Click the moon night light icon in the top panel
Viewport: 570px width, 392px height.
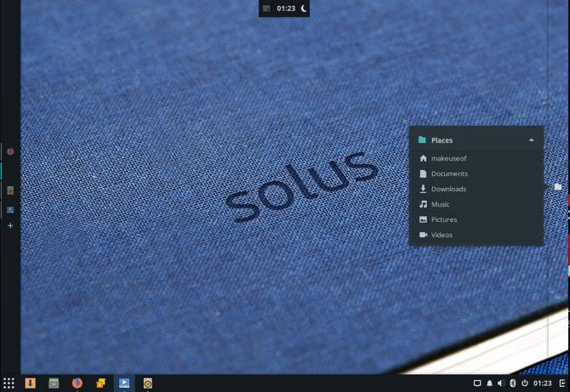(304, 8)
